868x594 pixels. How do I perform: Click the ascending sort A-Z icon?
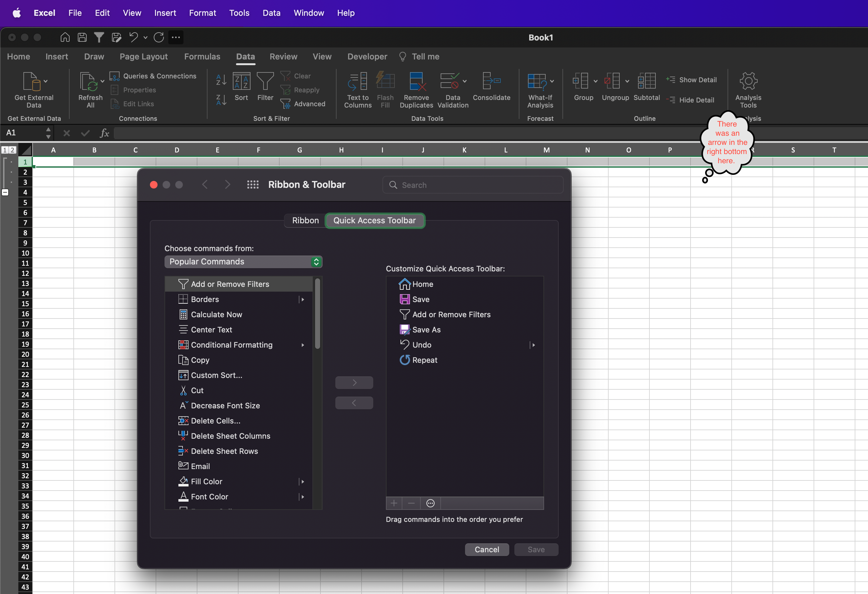click(x=220, y=79)
